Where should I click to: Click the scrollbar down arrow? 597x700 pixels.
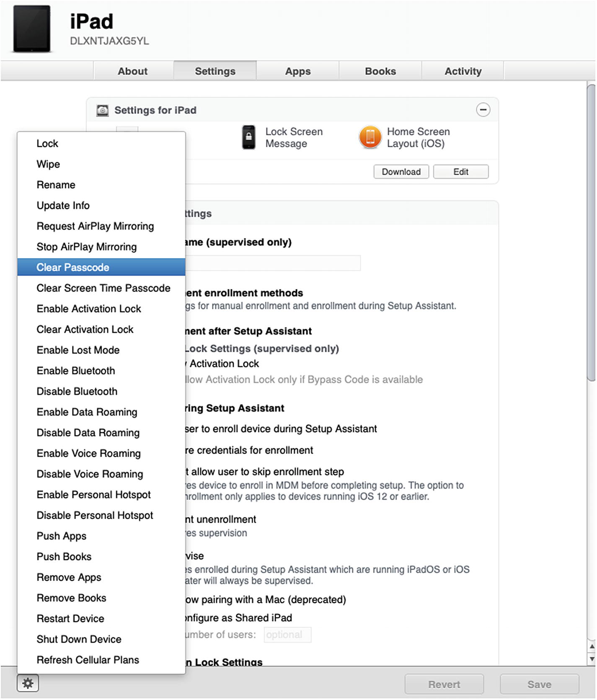(x=592, y=659)
